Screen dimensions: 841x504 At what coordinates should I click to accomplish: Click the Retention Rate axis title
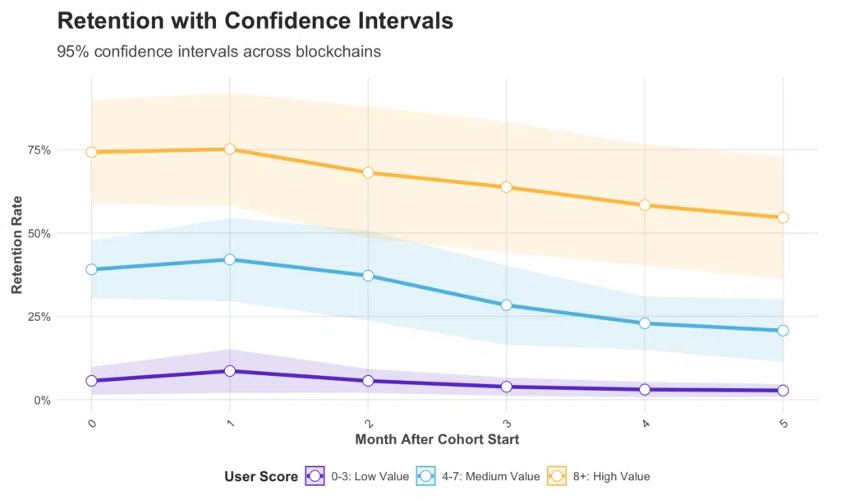[16, 245]
